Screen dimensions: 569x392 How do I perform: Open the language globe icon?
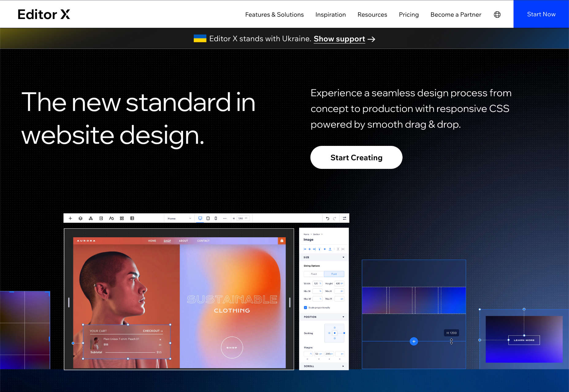497,14
